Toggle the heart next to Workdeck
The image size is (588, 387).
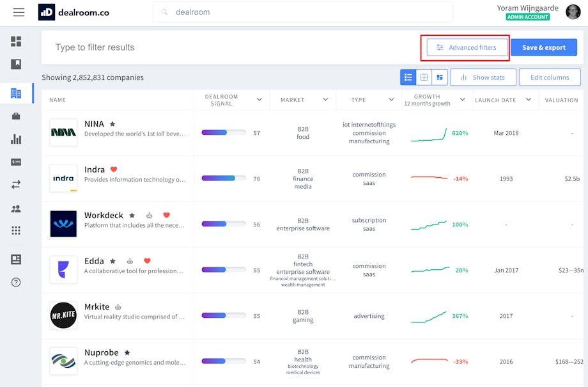(x=167, y=215)
